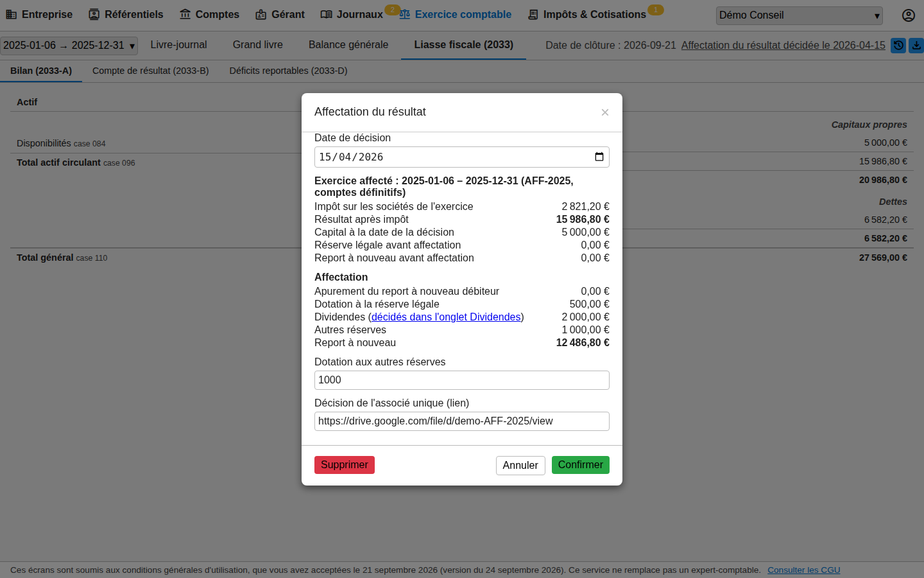The image size is (924, 578).
Task: Open the Consulter les CGU link
Action: pyautogui.click(x=803, y=570)
